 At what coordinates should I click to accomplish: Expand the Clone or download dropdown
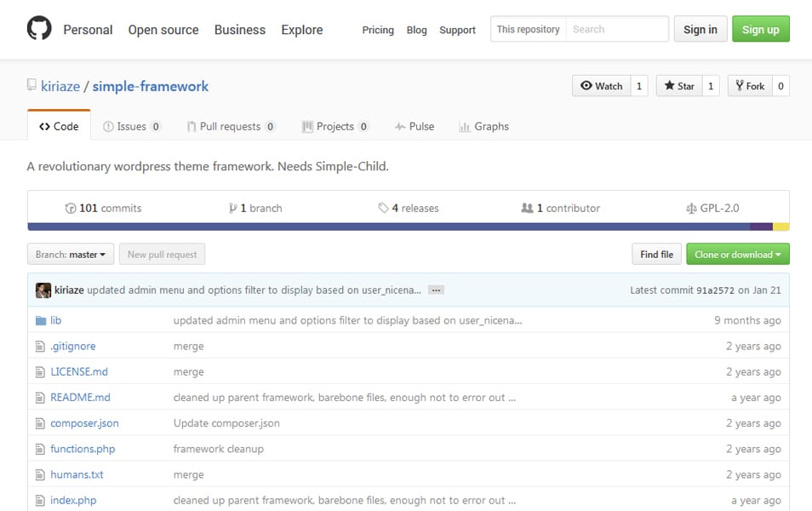click(737, 254)
